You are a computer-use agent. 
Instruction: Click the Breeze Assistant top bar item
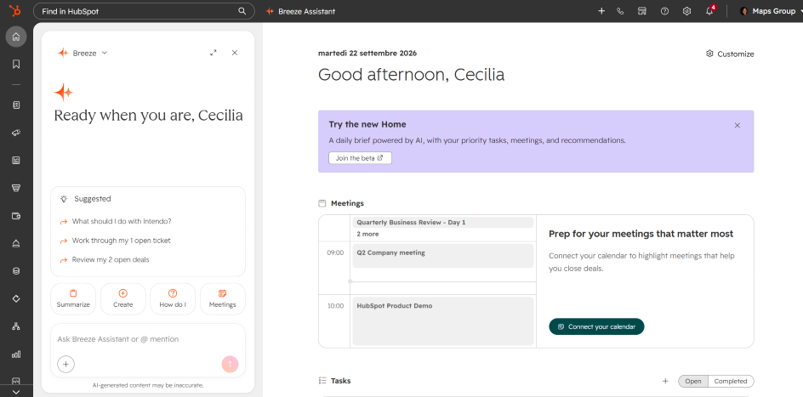(301, 11)
